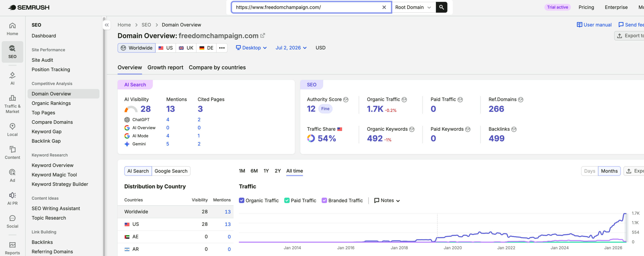
Task: Click Export to PDF button
Action: point(629,36)
